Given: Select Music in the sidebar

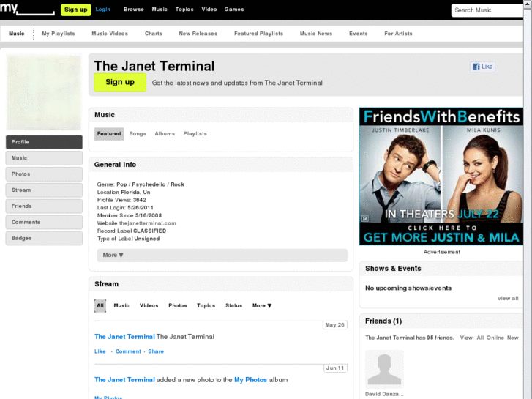Looking at the screenshot, I should [x=44, y=158].
